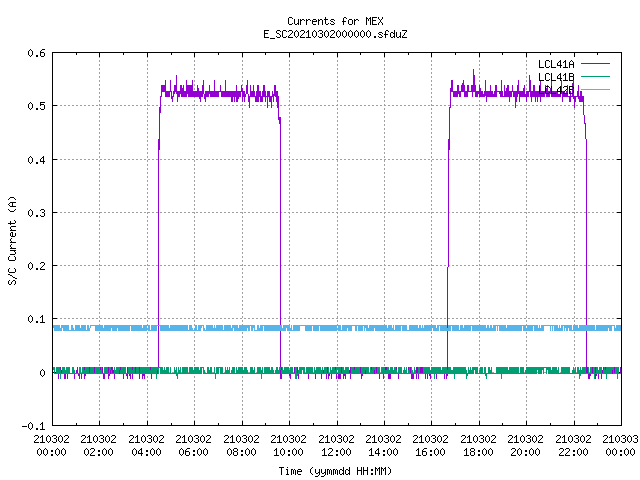
Task: Click the x-axis tick label 210303 00:00
Action: (x=620, y=446)
